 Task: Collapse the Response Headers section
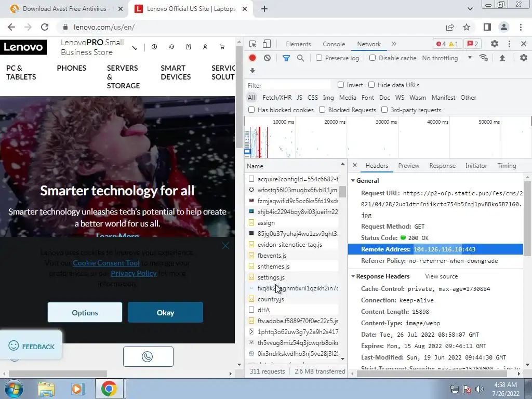tap(353, 276)
